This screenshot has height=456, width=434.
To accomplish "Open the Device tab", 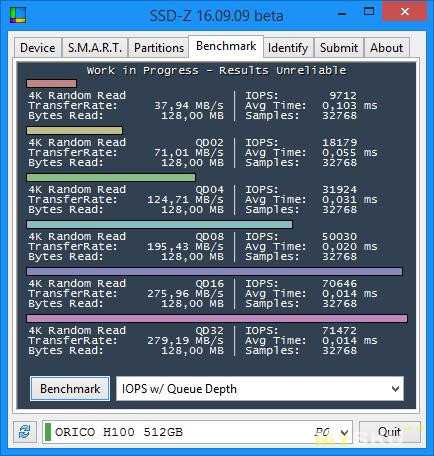I will pos(38,48).
